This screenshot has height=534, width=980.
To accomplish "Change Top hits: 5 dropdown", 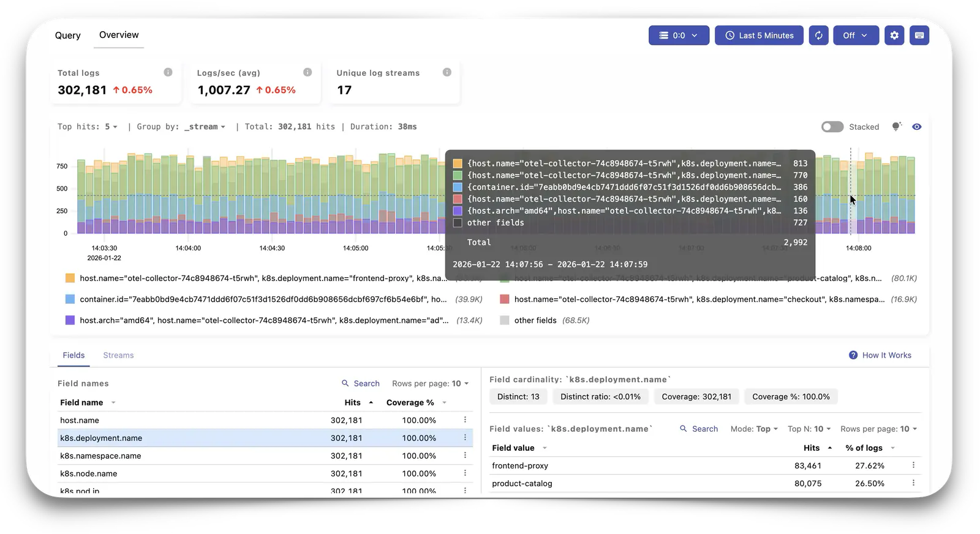I will pos(111,127).
